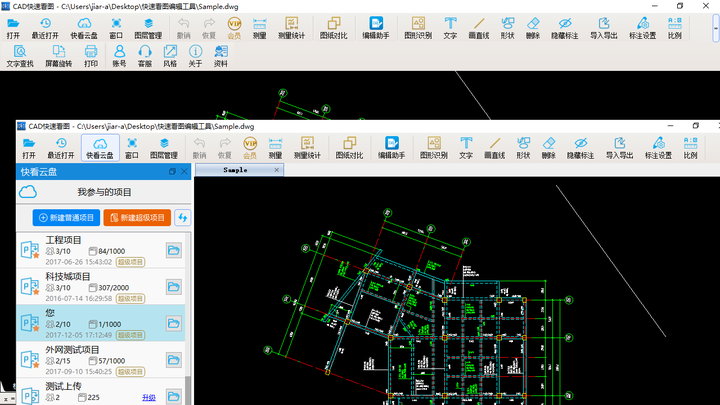
Task: Click 窗口 icon in the back window
Action: (116, 28)
